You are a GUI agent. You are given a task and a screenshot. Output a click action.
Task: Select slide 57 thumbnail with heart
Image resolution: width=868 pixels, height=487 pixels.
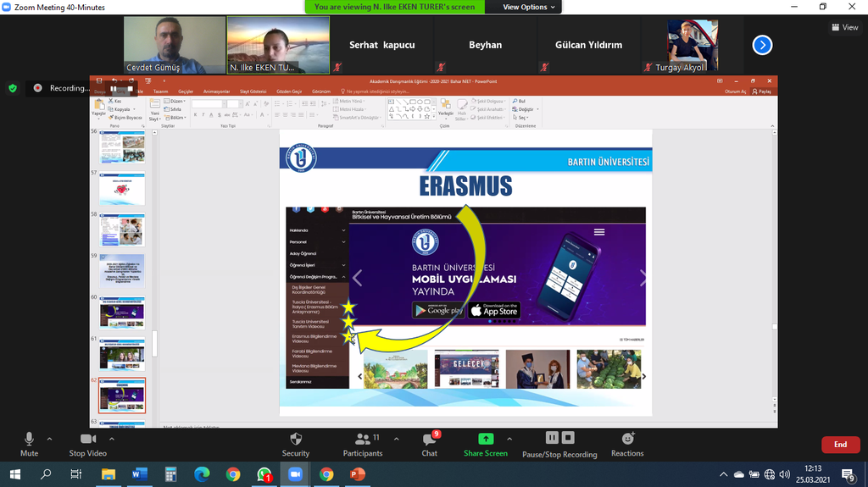click(x=122, y=189)
